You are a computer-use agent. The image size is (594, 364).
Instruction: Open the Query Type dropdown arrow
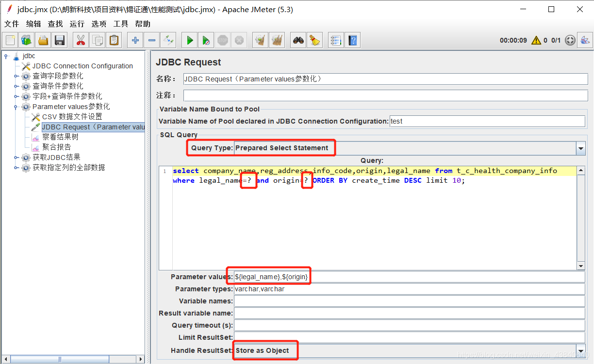point(581,148)
